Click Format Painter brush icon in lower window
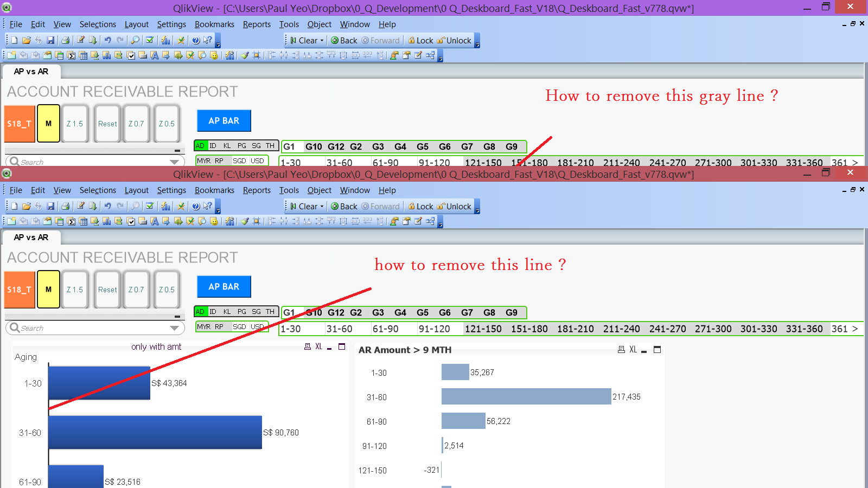 [x=245, y=221]
